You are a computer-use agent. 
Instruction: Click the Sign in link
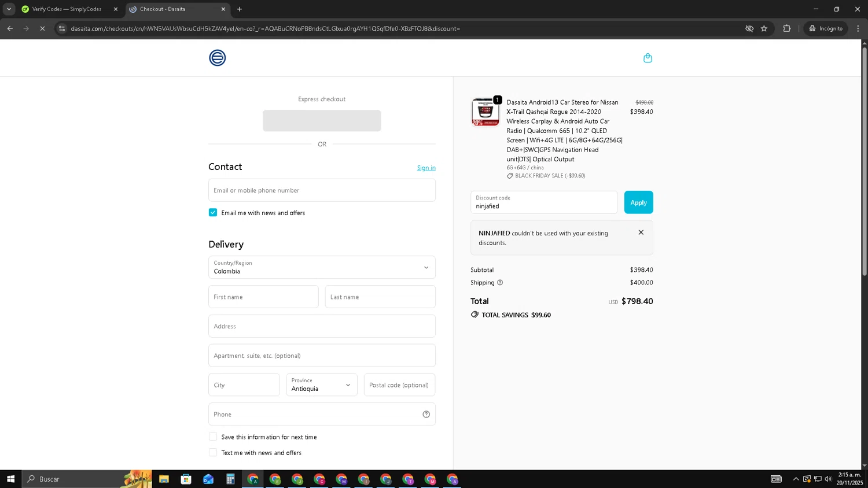426,168
